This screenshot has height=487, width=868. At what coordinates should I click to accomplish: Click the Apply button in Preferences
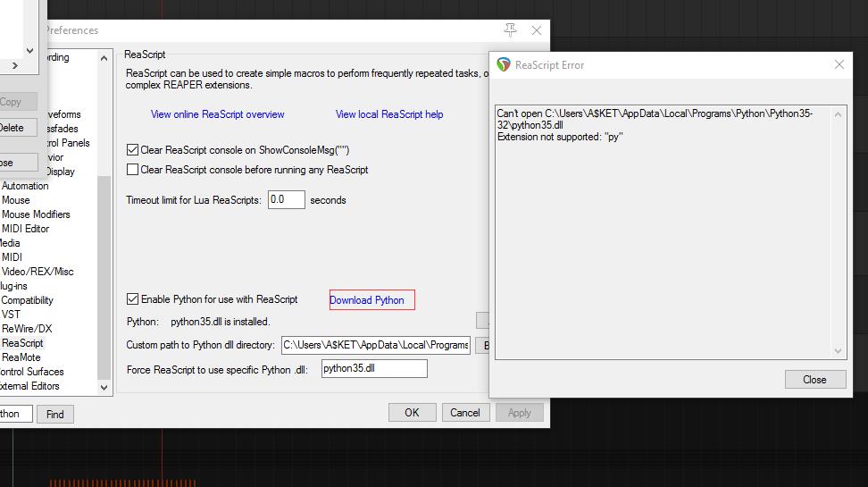click(x=519, y=413)
